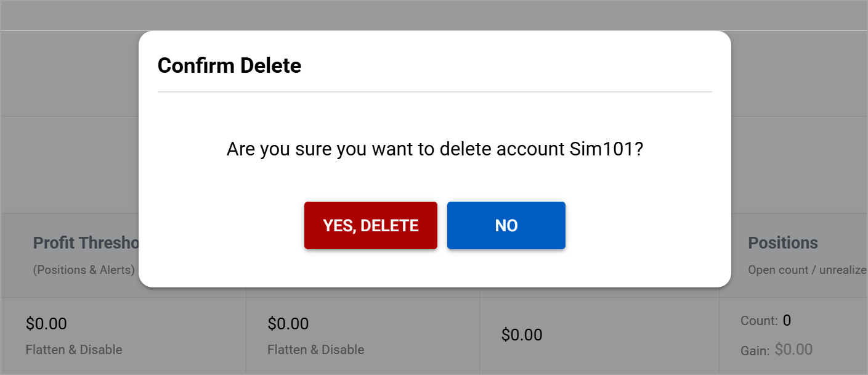Click Flatten & Disable in the second column
The image size is (868, 375).
[x=315, y=350]
